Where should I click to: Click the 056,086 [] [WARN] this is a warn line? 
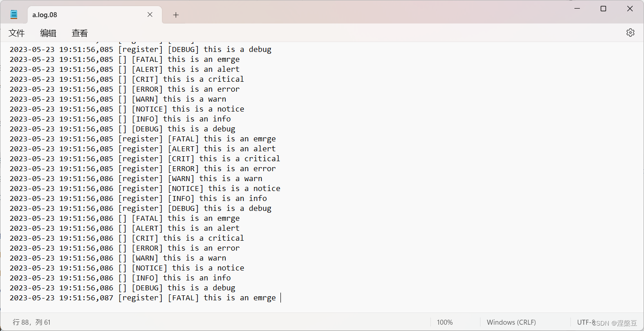[x=118, y=258]
